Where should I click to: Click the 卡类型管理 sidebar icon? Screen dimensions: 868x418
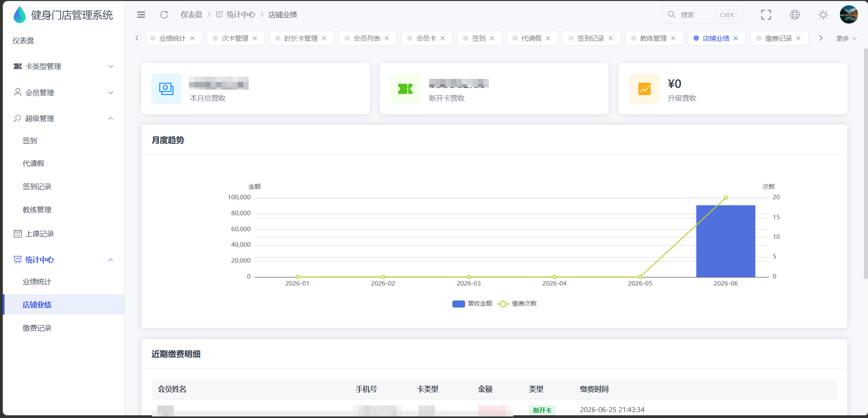coord(18,67)
